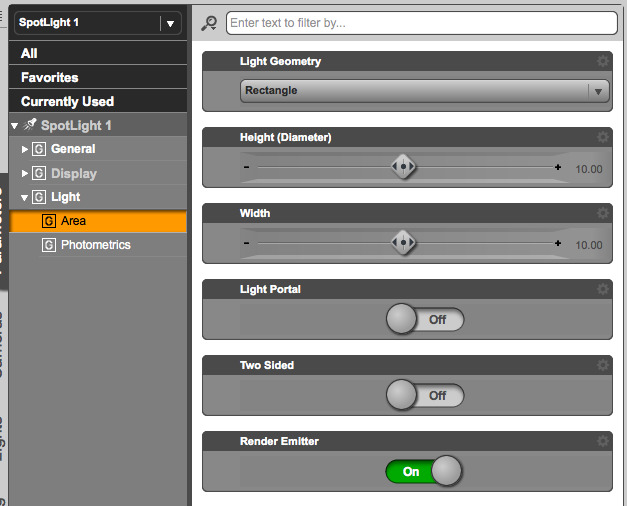Click the Two Sided gear icon
627x506 pixels.
click(603, 365)
